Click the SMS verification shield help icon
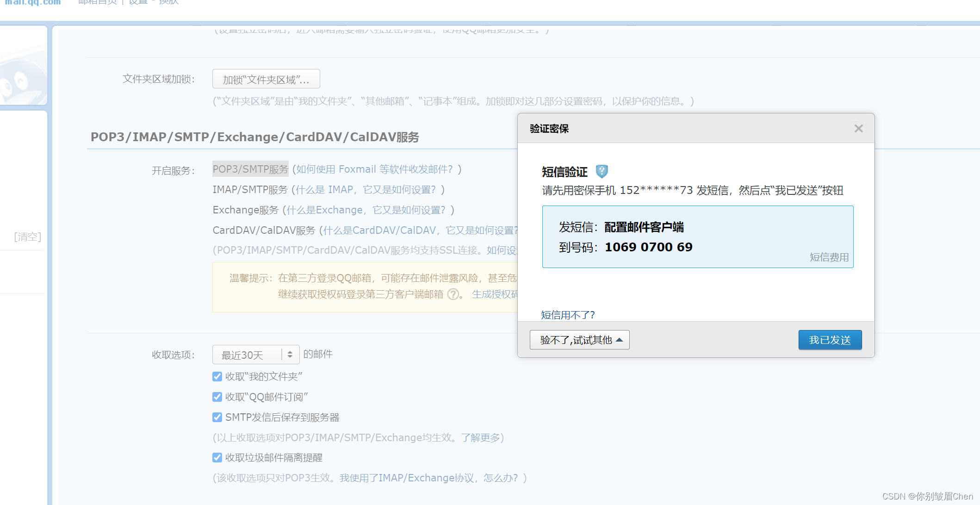The width and height of the screenshot is (980, 505). tap(602, 171)
